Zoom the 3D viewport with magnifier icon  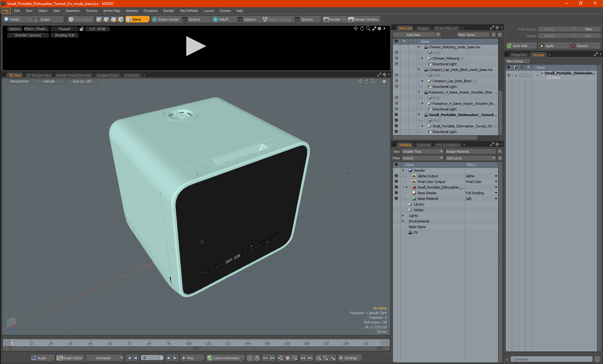click(x=373, y=82)
